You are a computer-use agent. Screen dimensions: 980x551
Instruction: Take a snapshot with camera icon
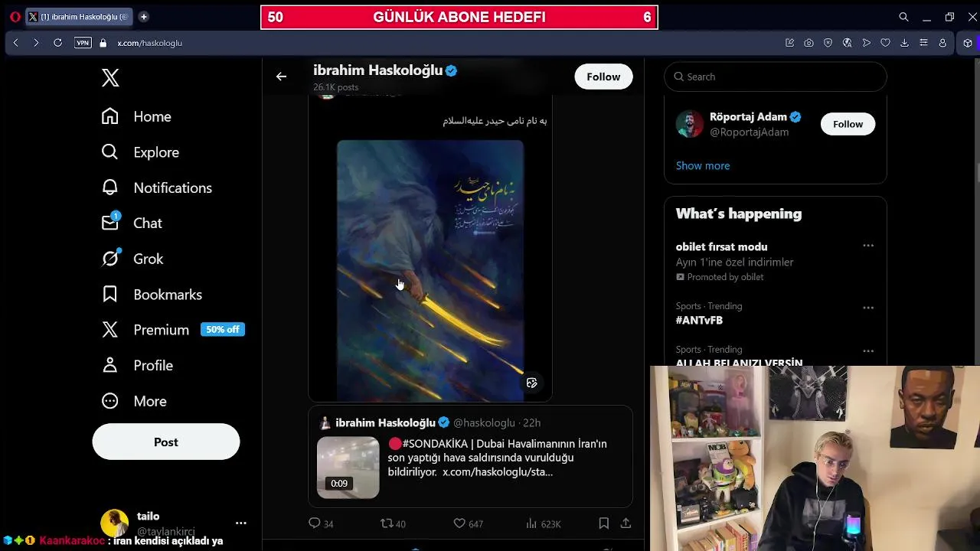pyautogui.click(x=808, y=43)
